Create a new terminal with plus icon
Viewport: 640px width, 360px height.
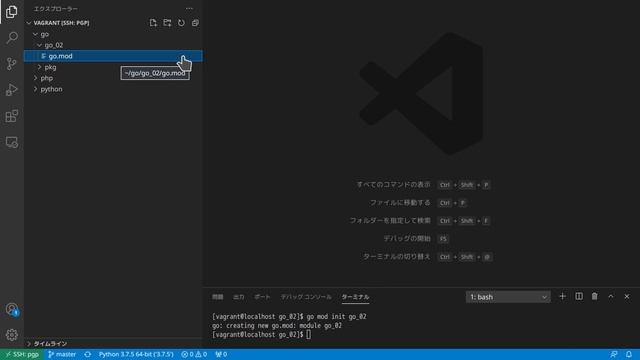(562, 297)
